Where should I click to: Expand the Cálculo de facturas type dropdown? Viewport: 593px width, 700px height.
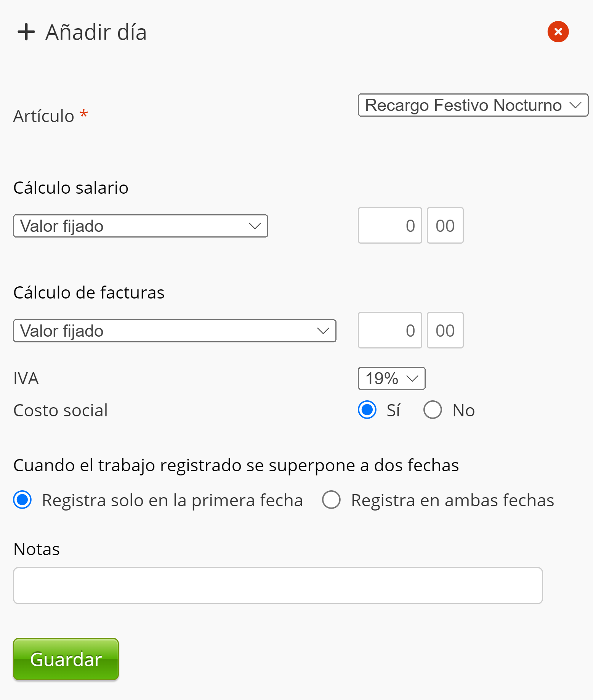click(175, 331)
